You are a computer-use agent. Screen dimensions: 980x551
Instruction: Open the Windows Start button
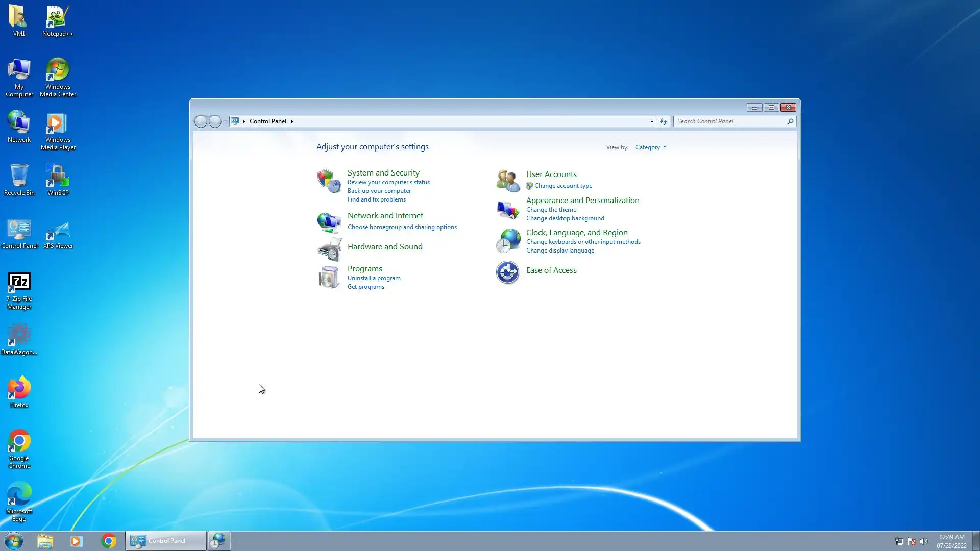tap(14, 541)
